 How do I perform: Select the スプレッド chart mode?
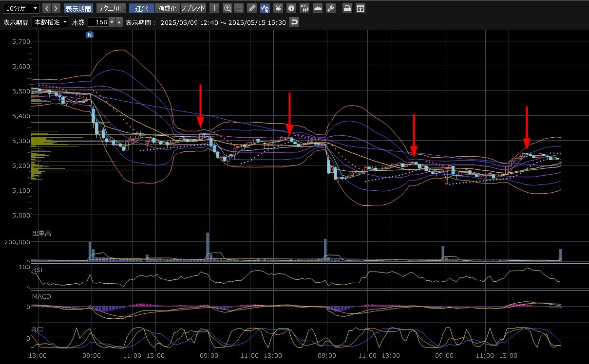[193, 8]
